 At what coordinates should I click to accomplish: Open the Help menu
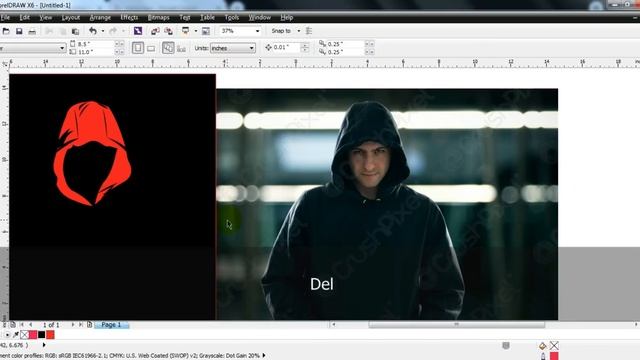tap(287, 17)
